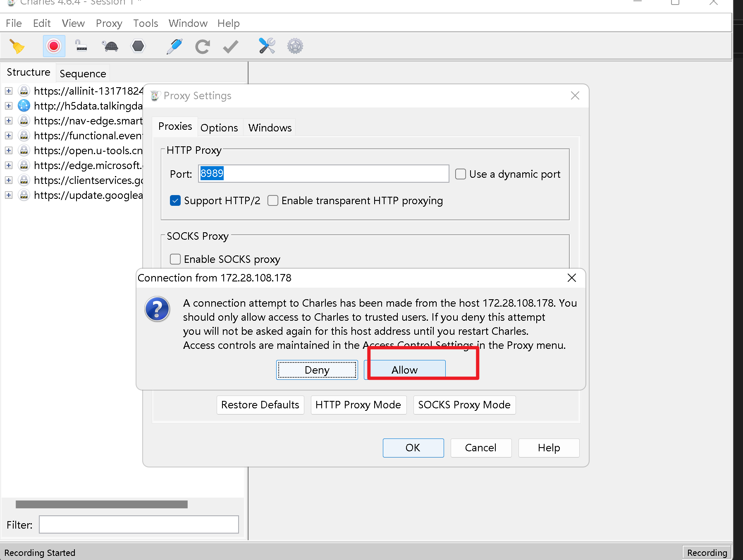Click the Proxy Settings title icon
This screenshot has width=743, height=560.
(x=155, y=96)
